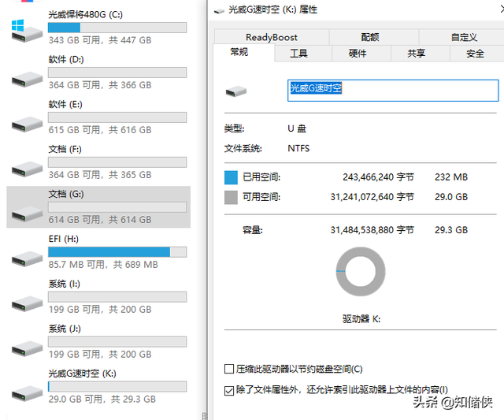Click the 29.3 GB capacity value in properties
Viewport: 504px width, 420px height.
[451, 230]
